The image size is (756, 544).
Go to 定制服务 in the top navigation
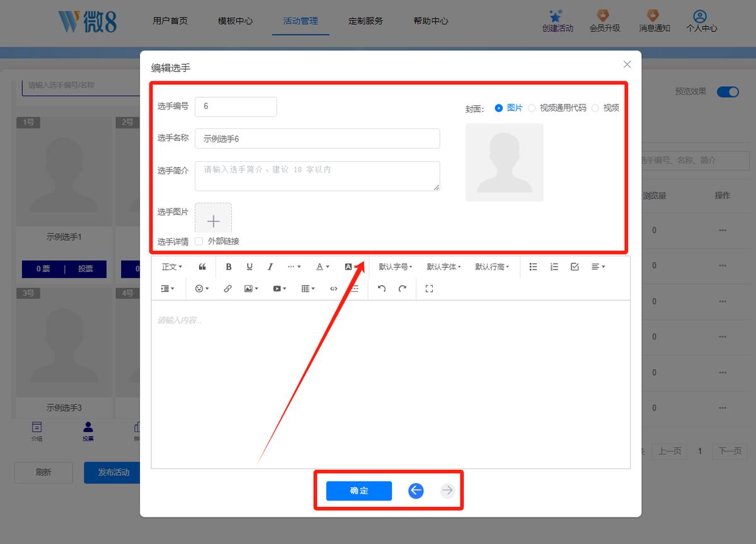coord(365,21)
